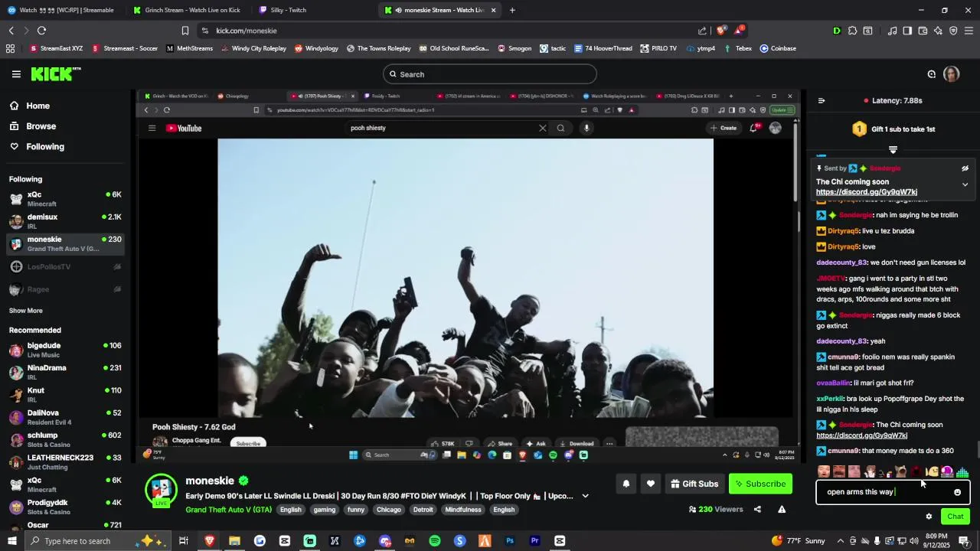Open the Kick hamburger menu

pyautogui.click(x=16, y=74)
